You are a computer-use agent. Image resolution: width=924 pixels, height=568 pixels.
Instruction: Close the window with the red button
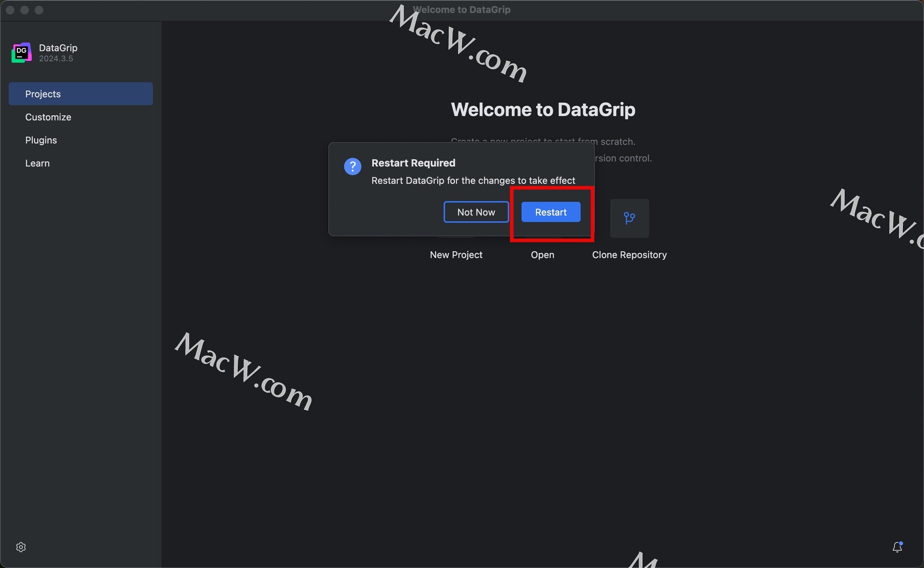click(x=10, y=10)
